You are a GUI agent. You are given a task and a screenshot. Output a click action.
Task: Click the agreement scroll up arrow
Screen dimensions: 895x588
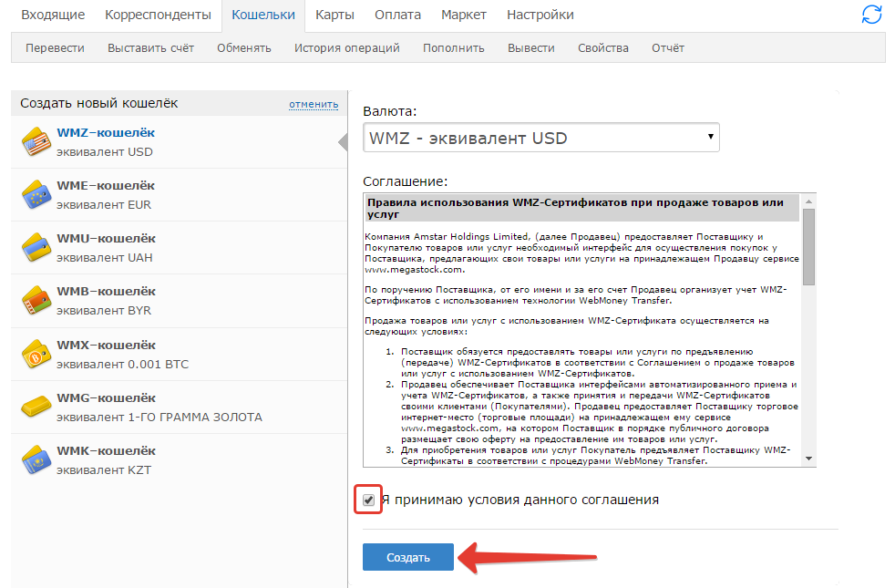point(808,201)
